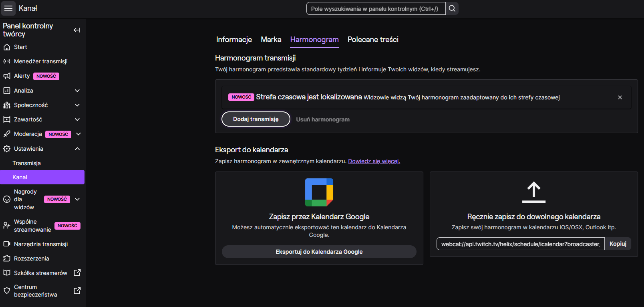Viewport: 644px width, 307px height.
Task: Switch to the Marka tab
Action: point(271,40)
